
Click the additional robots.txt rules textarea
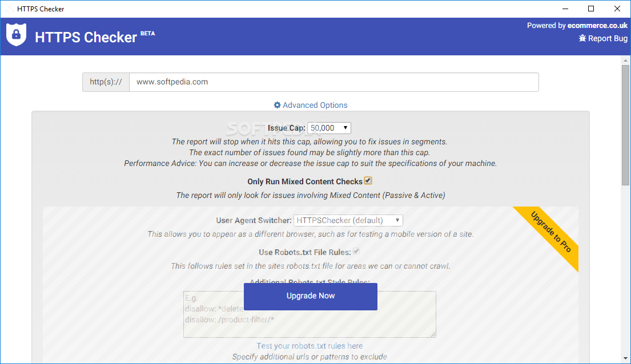(x=310, y=314)
